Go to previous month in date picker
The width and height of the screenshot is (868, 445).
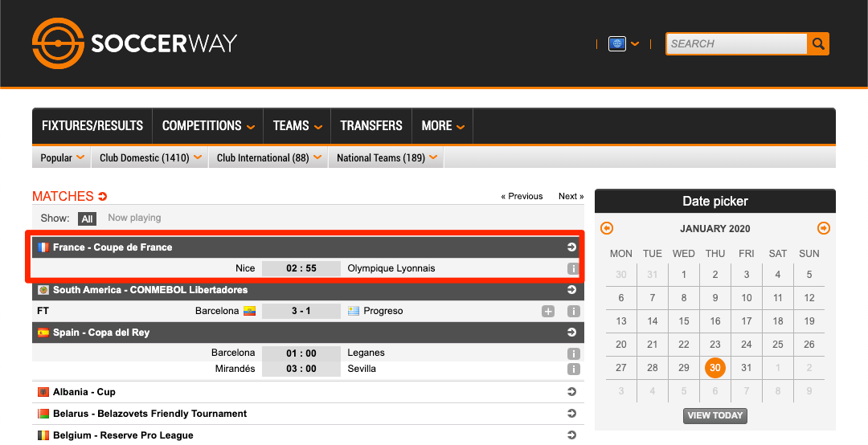(x=608, y=228)
